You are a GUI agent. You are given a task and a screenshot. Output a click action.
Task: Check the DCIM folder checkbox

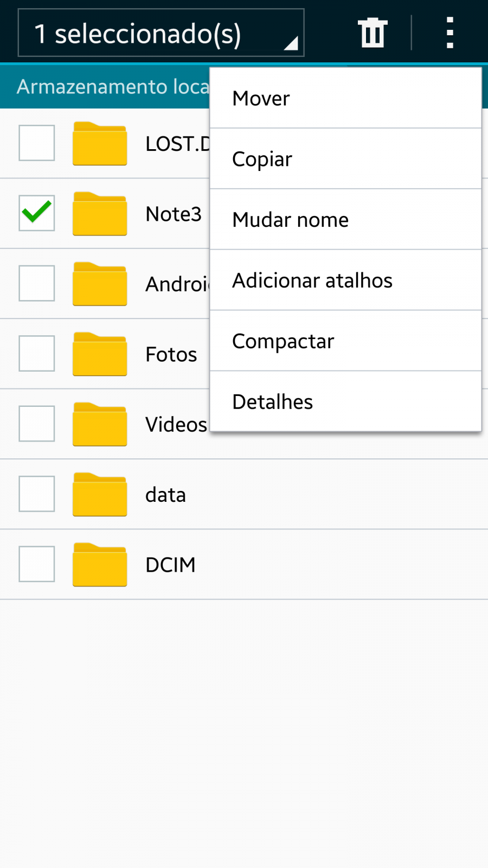tap(37, 564)
